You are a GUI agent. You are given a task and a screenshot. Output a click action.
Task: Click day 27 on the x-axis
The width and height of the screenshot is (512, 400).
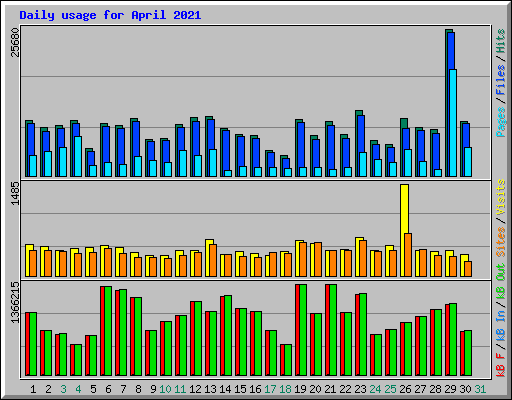(420, 389)
